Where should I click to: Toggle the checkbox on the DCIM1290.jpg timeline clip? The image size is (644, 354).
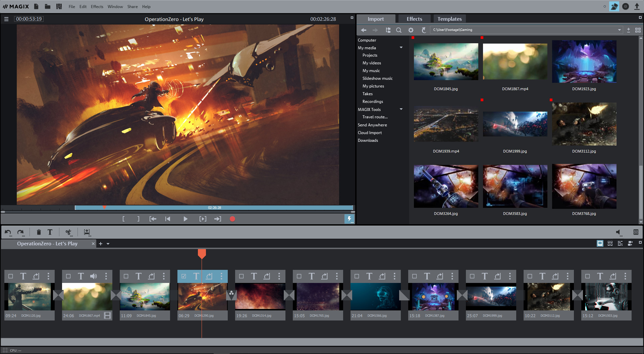pyautogui.click(x=184, y=276)
